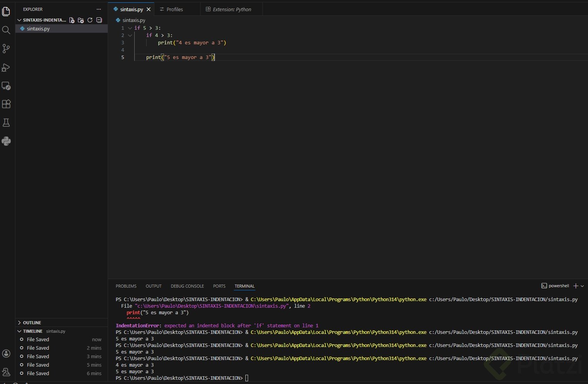Open the new terminal launch profile dropdown

point(582,286)
